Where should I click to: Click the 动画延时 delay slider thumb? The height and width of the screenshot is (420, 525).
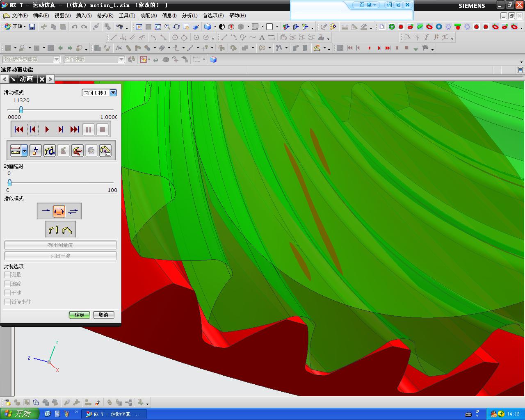coord(9,183)
